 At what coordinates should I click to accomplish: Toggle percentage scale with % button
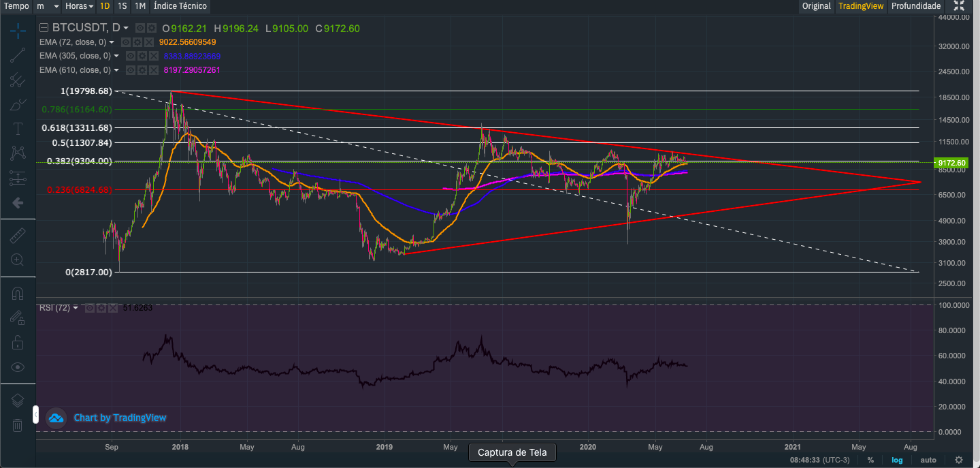click(870, 460)
